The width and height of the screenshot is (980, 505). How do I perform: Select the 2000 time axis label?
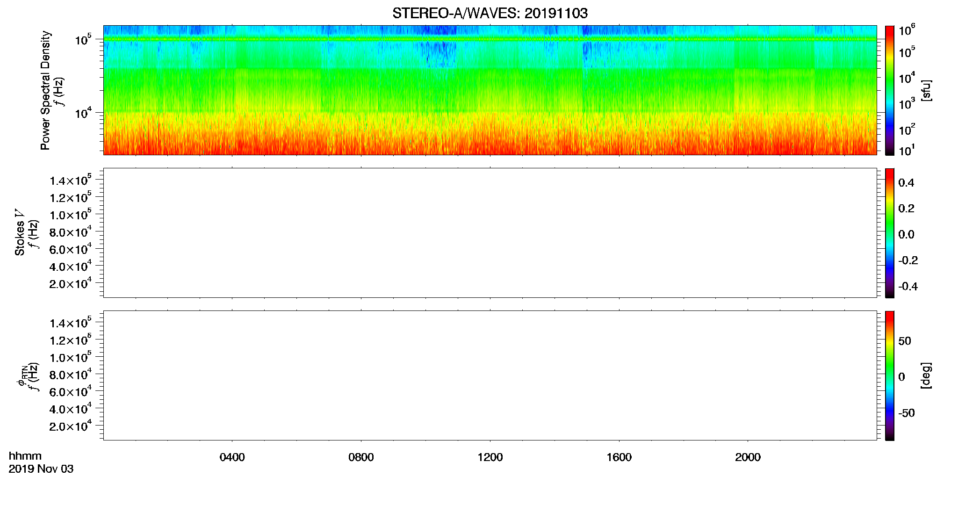(x=748, y=457)
